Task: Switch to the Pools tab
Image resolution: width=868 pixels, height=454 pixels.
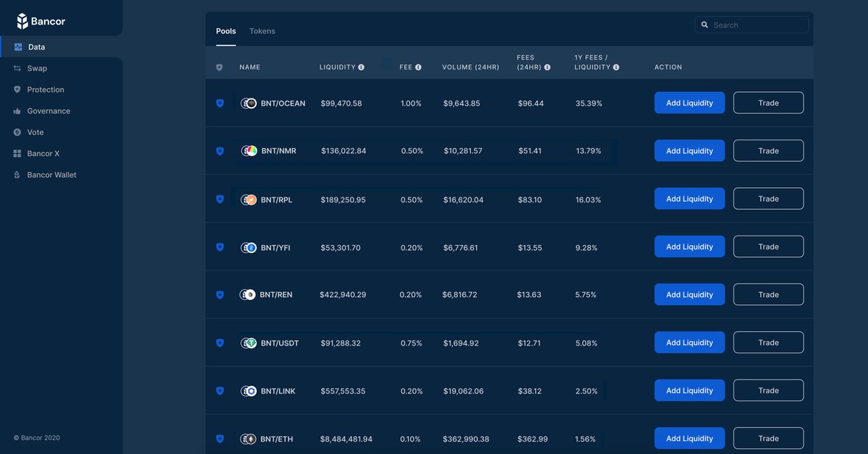Action: pyautogui.click(x=226, y=31)
